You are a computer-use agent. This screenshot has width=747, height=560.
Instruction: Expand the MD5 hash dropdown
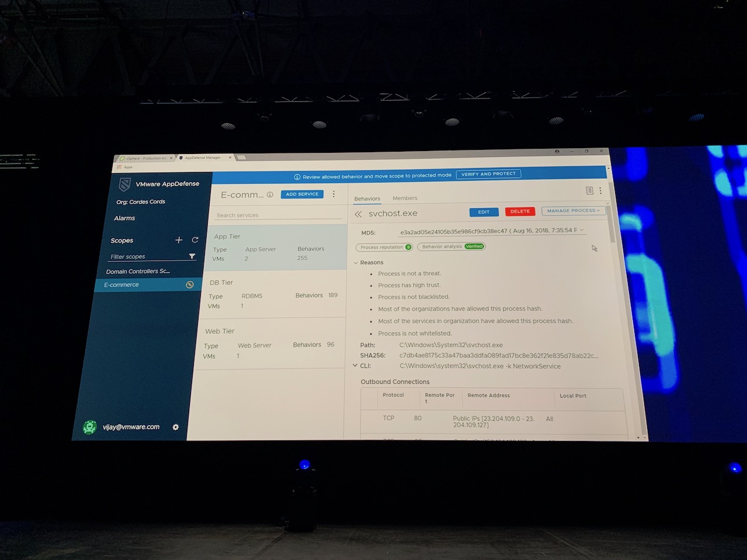coord(582,230)
